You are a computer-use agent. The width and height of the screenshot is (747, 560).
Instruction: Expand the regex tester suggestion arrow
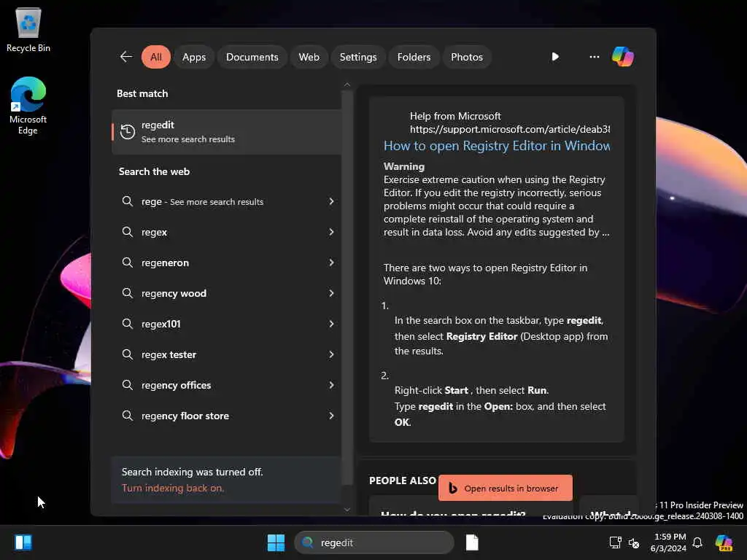[x=331, y=354]
